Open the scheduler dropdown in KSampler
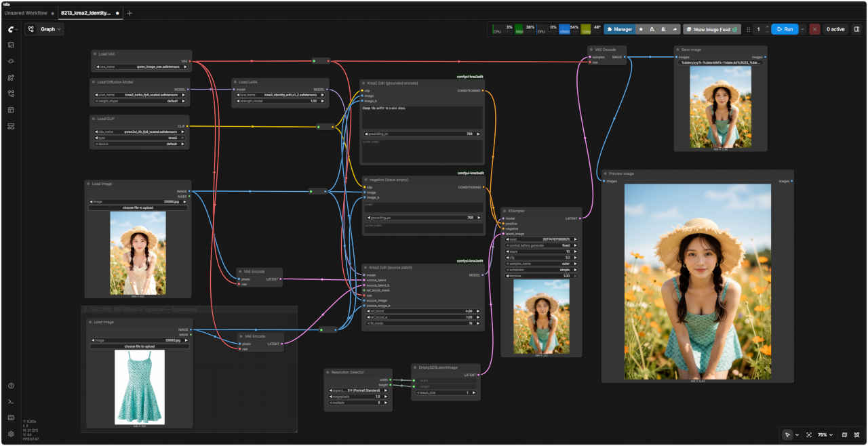 (x=541, y=270)
